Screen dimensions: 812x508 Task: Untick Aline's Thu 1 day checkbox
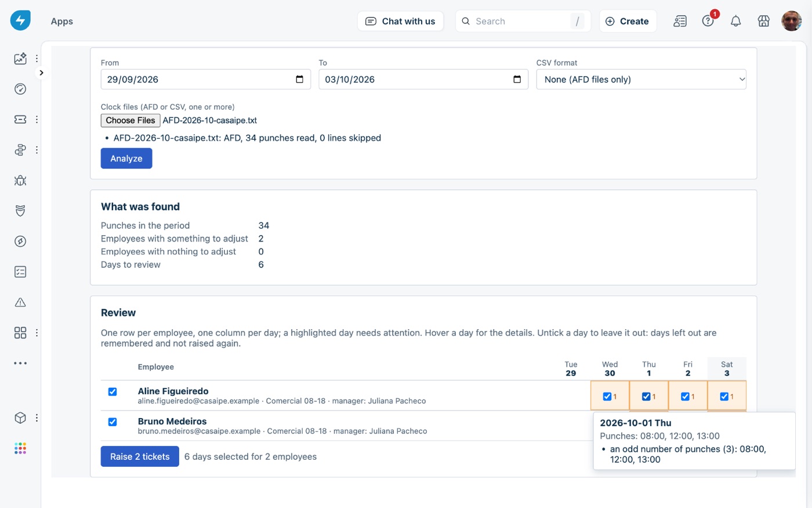point(646,397)
